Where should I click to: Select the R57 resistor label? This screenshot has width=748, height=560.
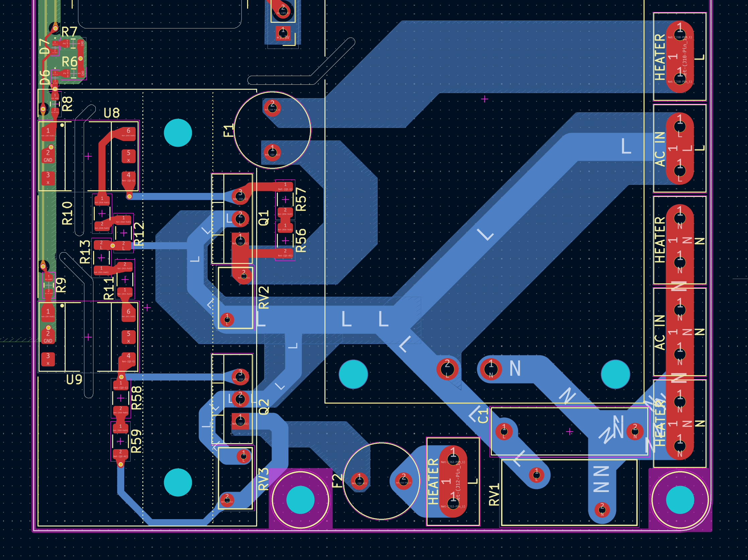point(301,200)
